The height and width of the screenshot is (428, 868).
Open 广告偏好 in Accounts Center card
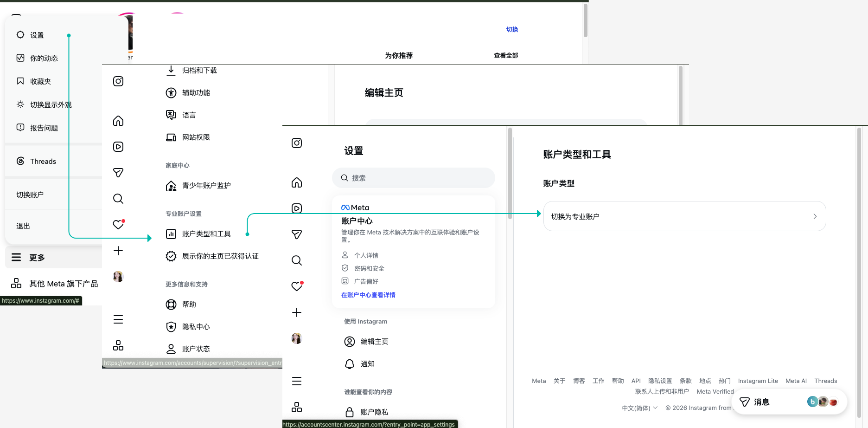360,281
